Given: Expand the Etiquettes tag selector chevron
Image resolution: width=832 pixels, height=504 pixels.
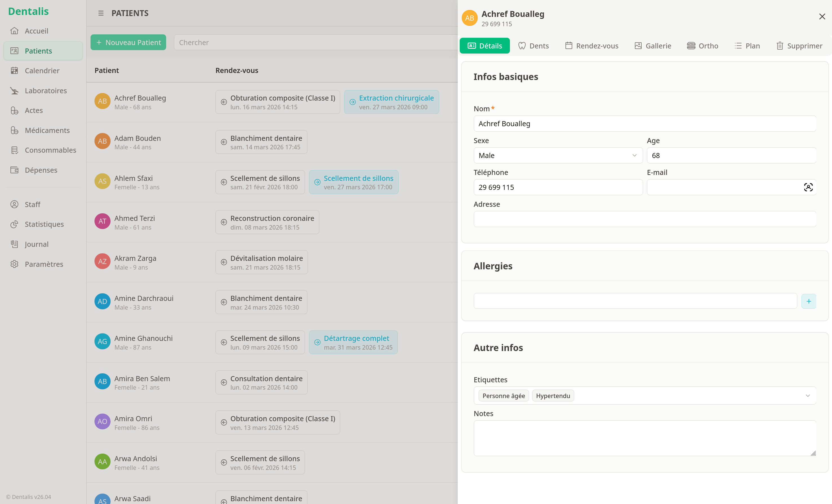Looking at the screenshot, I should (807, 395).
